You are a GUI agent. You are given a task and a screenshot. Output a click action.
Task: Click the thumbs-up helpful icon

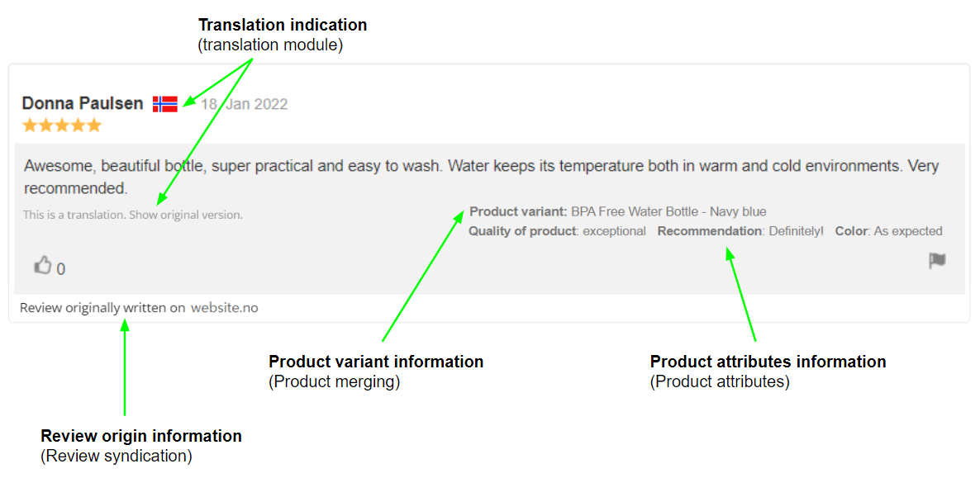[x=43, y=265]
